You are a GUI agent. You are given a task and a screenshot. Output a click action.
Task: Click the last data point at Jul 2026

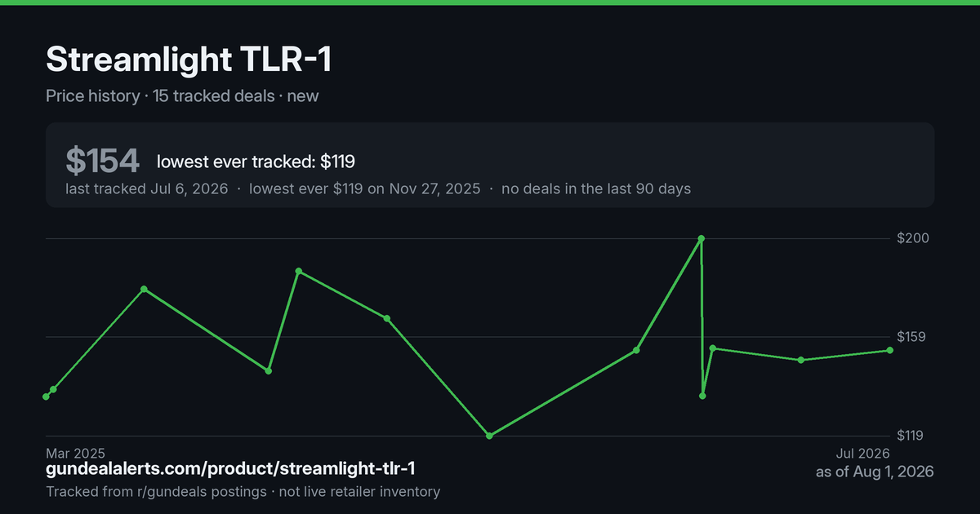890,350
